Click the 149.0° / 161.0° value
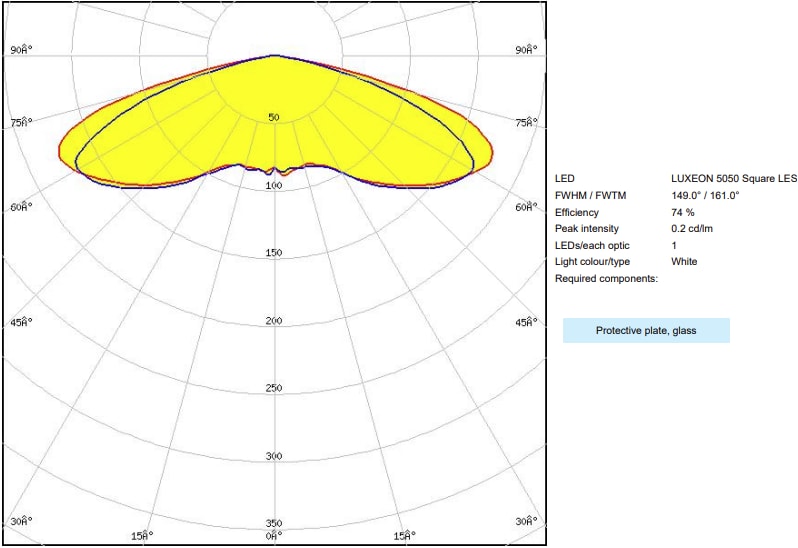 pos(704,196)
